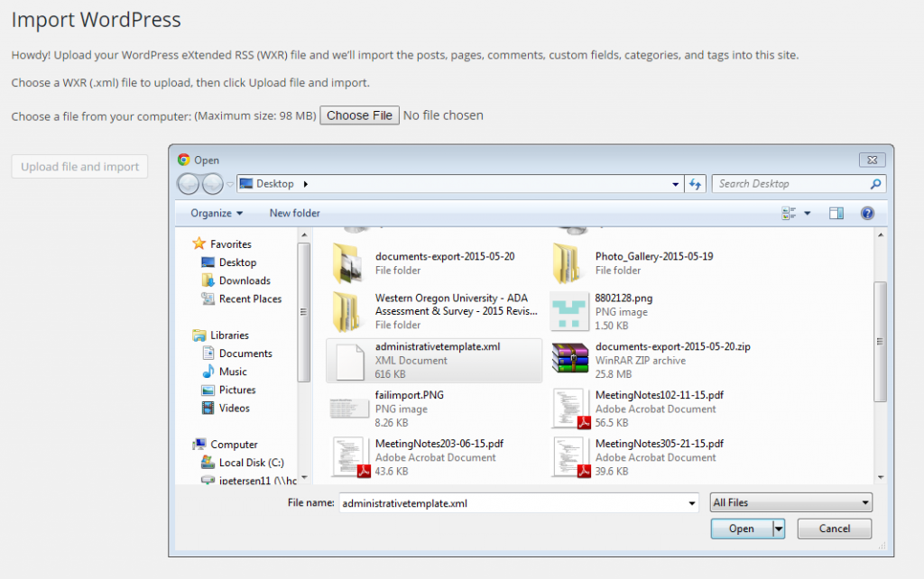Select administrativetemplate.xml file icon
This screenshot has width=924, height=579.
click(x=349, y=361)
